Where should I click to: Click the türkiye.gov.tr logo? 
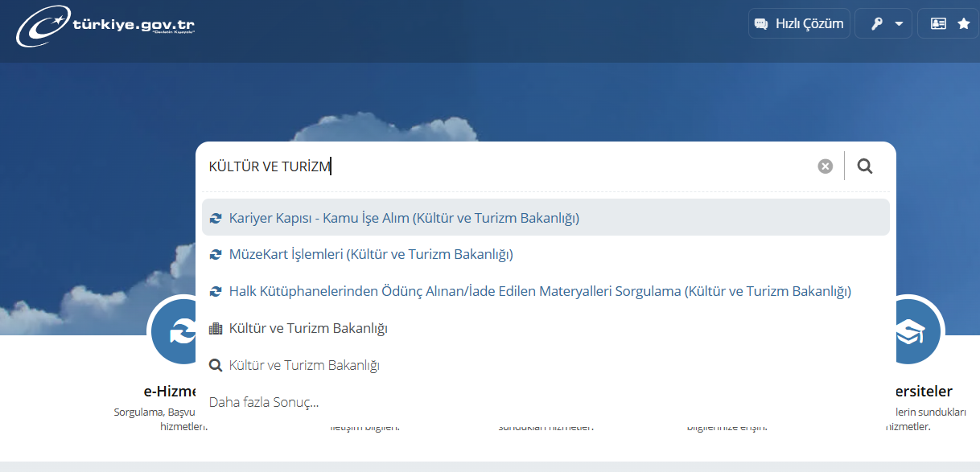point(105,27)
